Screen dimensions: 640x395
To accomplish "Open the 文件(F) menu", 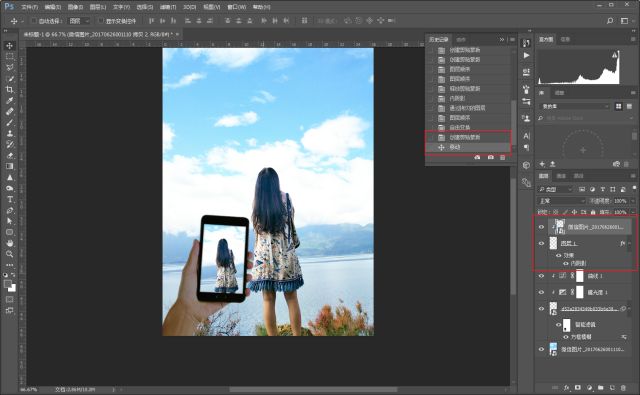I will coord(29,7).
